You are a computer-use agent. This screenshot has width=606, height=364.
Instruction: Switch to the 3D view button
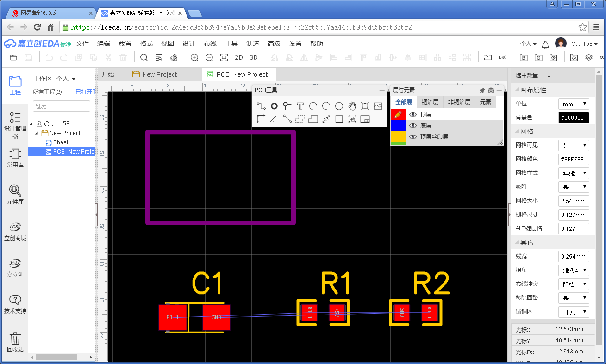click(254, 57)
